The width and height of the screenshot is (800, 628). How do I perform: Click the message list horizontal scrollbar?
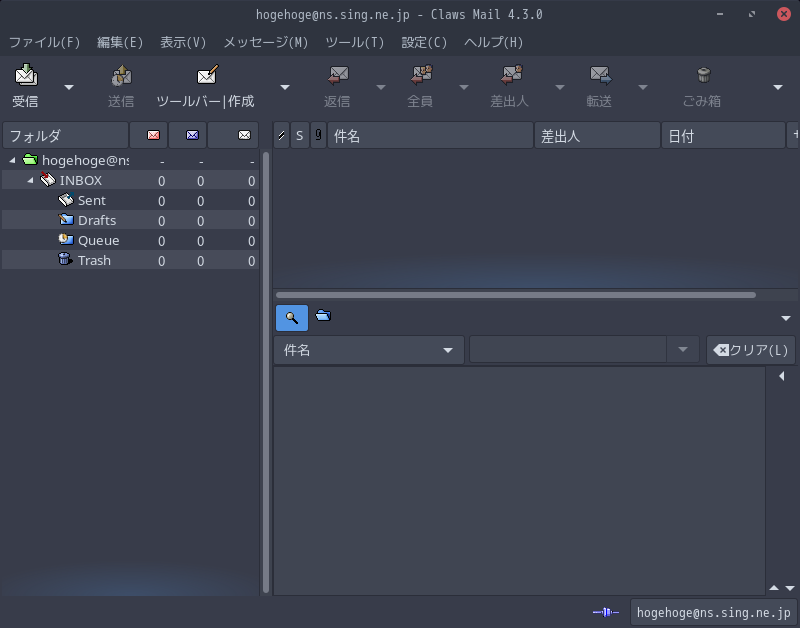click(516, 295)
